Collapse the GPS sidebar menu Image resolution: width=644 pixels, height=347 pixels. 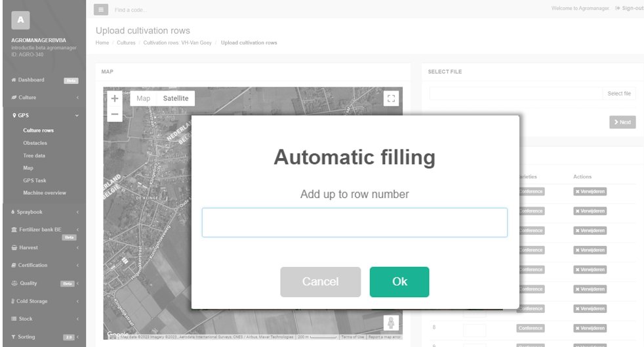click(x=45, y=115)
